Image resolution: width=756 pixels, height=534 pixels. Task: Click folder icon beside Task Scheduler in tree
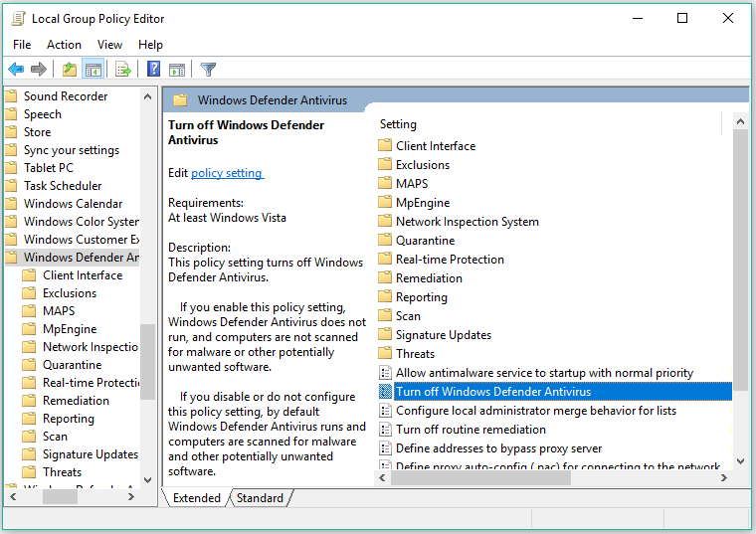click(x=11, y=186)
